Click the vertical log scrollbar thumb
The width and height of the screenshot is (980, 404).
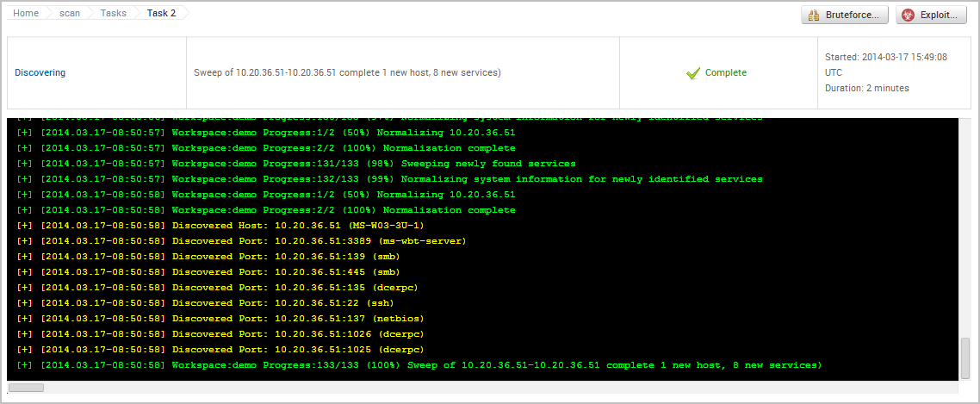(x=964, y=357)
